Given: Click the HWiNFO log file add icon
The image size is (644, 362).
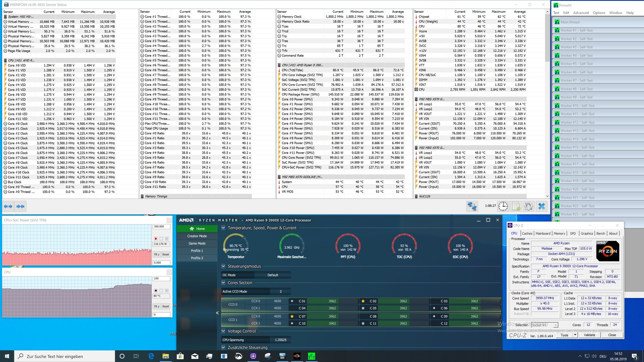Looking at the screenshot, I should point(516,206).
